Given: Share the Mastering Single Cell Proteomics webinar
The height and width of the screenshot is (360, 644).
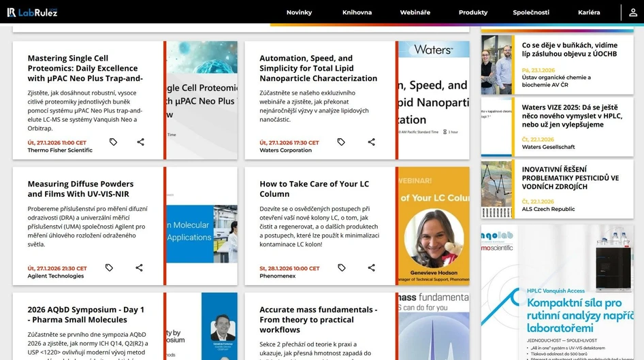Looking at the screenshot, I should click(140, 142).
